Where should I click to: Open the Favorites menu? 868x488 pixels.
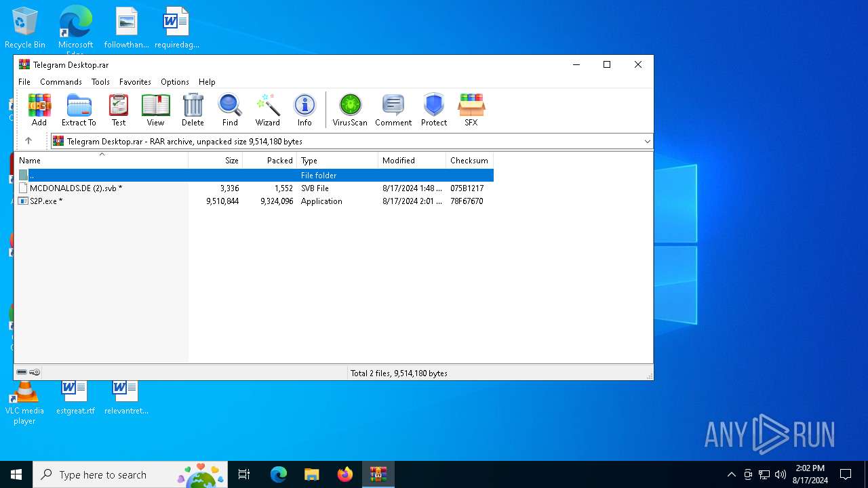(x=135, y=81)
